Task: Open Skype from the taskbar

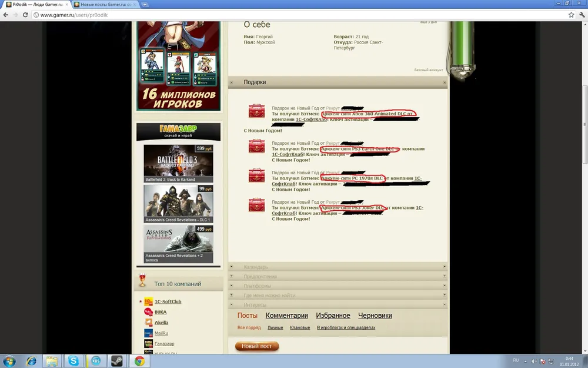Action: pyautogui.click(x=73, y=362)
